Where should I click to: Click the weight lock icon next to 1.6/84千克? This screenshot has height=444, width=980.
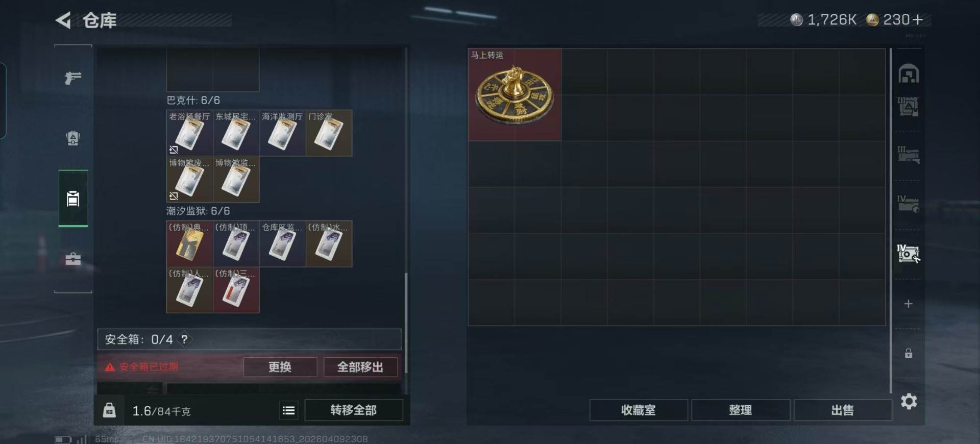point(109,410)
